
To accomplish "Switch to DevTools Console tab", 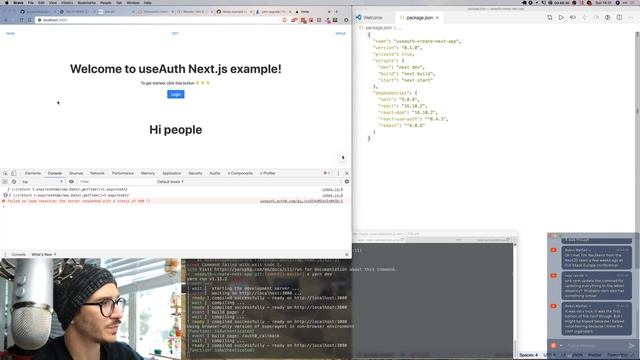I will tap(55, 173).
